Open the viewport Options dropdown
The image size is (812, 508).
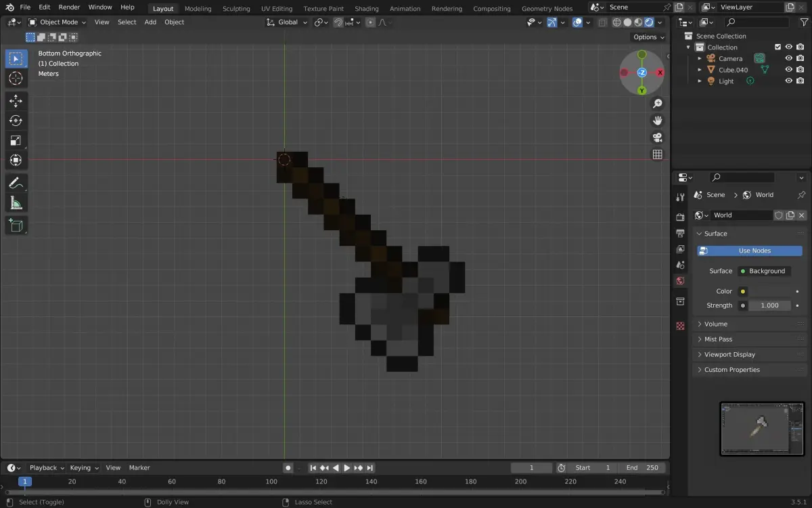(x=648, y=37)
